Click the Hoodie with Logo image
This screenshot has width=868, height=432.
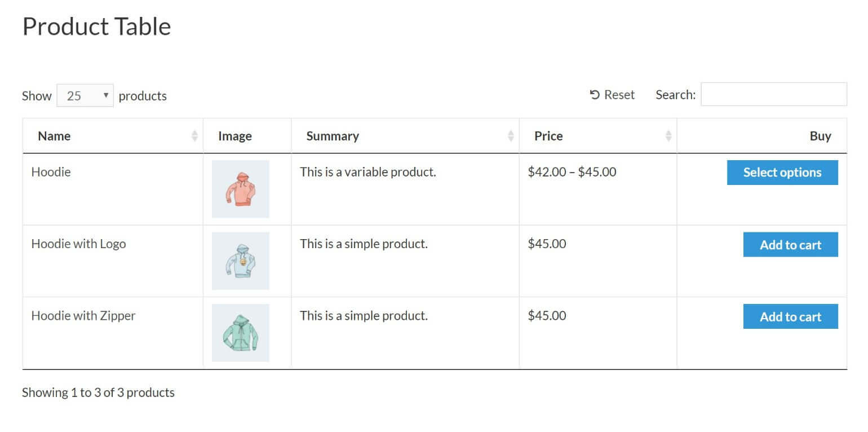(x=240, y=261)
